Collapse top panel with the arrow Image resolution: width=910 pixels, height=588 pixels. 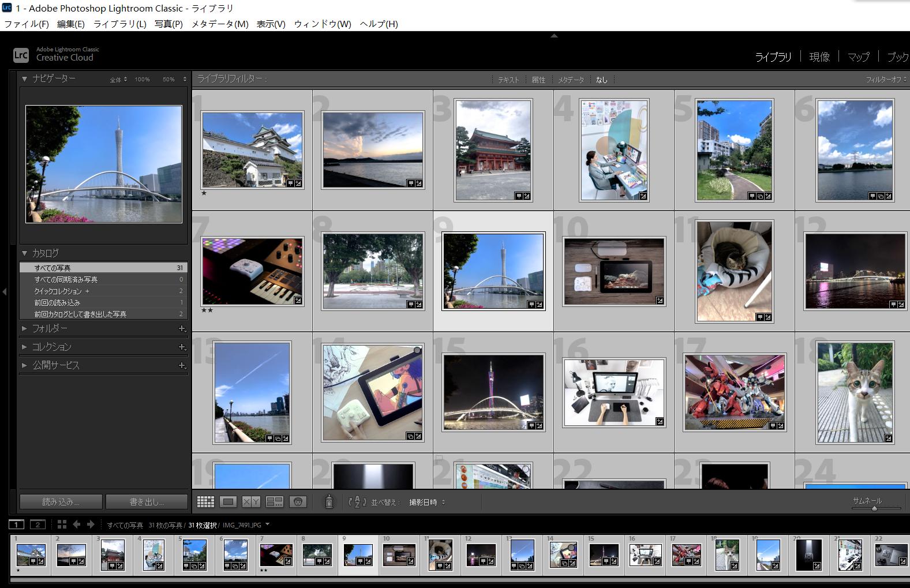coord(554,36)
